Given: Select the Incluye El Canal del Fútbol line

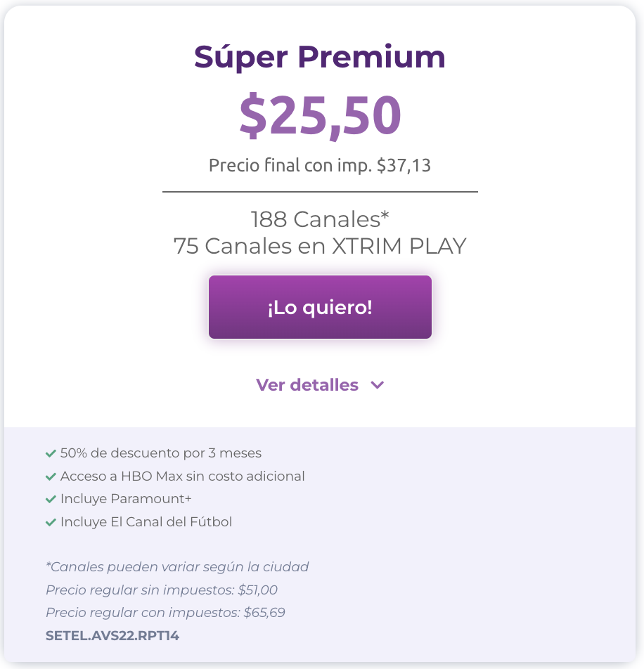Looking at the screenshot, I should tap(146, 521).
